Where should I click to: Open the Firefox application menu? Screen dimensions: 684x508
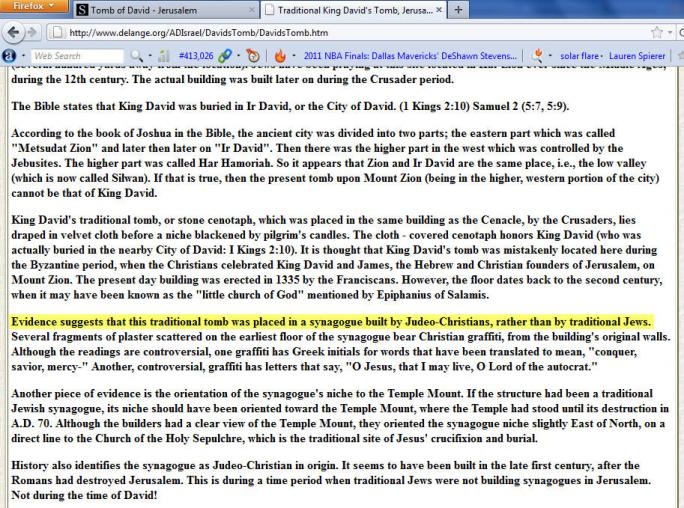pyautogui.click(x=36, y=8)
